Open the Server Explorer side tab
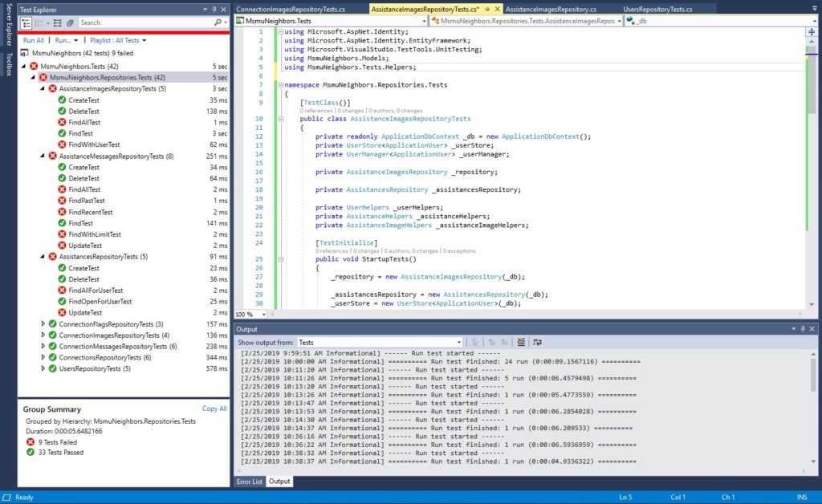The image size is (822, 504). tap(8, 25)
